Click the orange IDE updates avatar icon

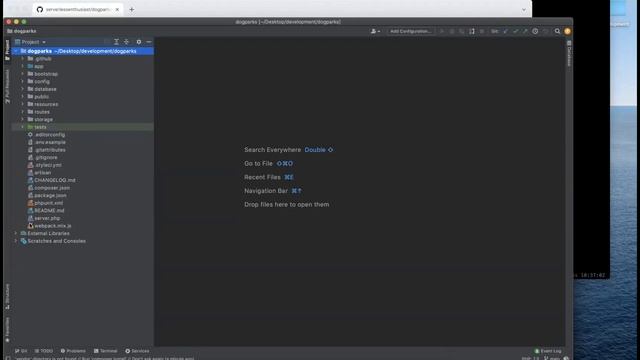point(567,31)
